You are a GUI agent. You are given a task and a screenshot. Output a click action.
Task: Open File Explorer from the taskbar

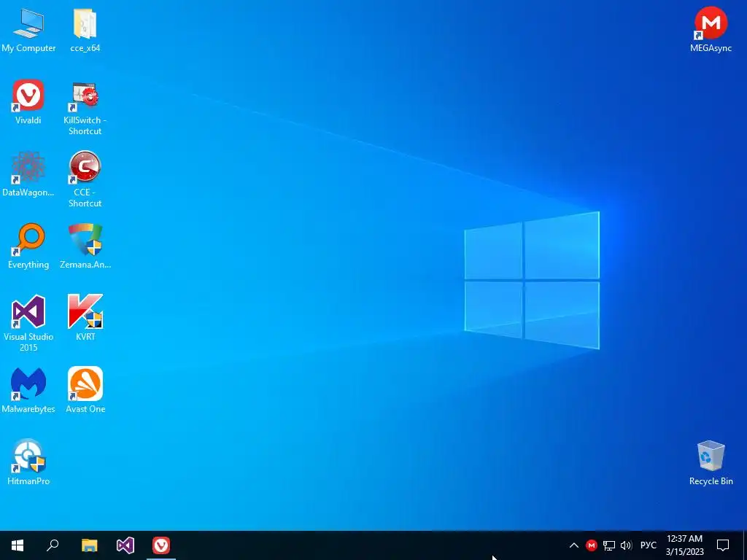click(89, 545)
